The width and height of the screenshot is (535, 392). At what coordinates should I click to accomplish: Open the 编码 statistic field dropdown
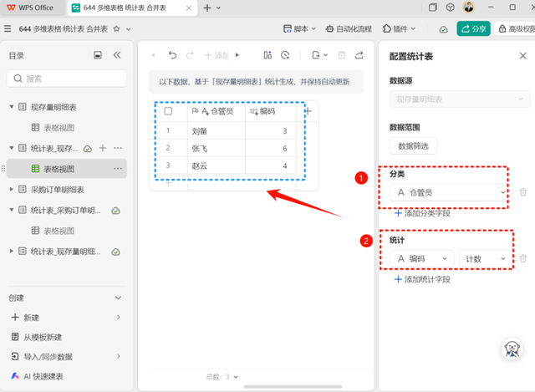(x=421, y=258)
